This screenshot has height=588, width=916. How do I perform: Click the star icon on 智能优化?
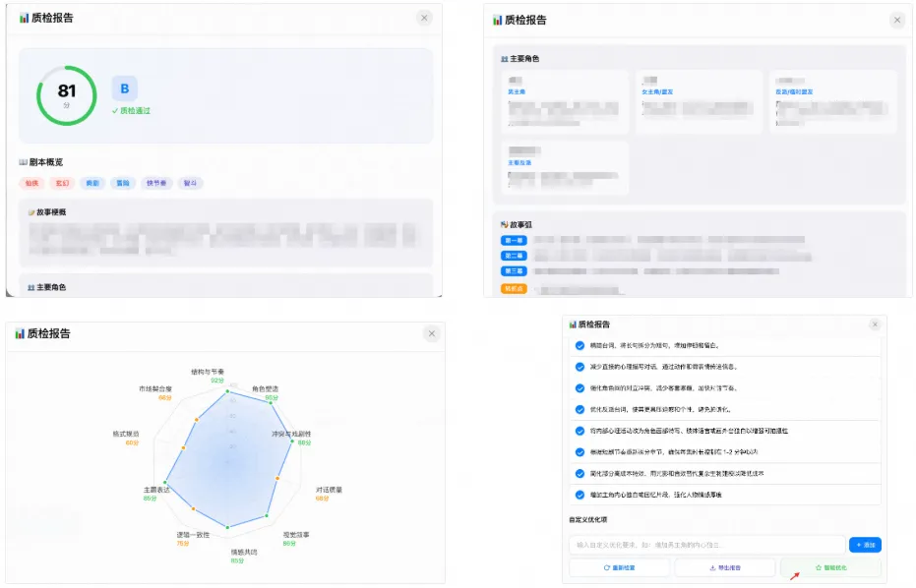point(819,567)
